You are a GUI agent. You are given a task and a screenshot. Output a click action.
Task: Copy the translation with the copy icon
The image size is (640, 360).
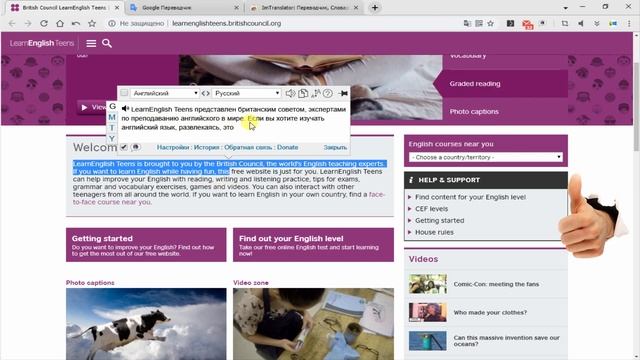click(303, 93)
